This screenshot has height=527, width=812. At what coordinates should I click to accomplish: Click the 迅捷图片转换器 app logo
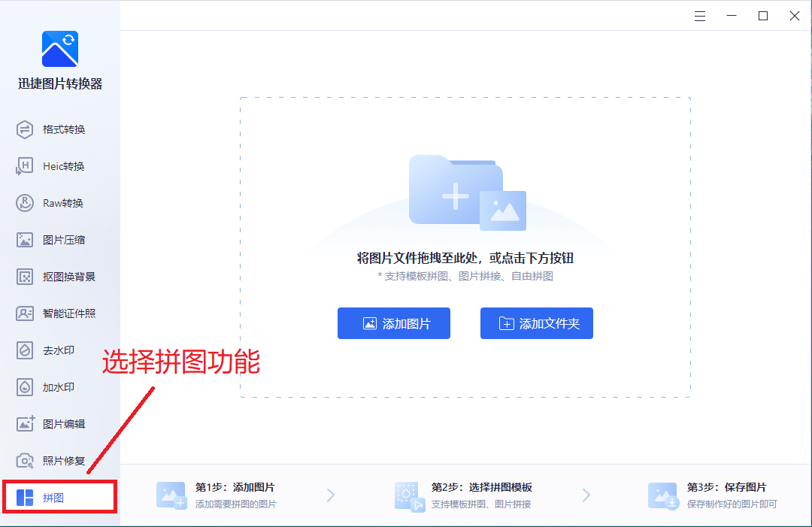(x=60, y=49)
